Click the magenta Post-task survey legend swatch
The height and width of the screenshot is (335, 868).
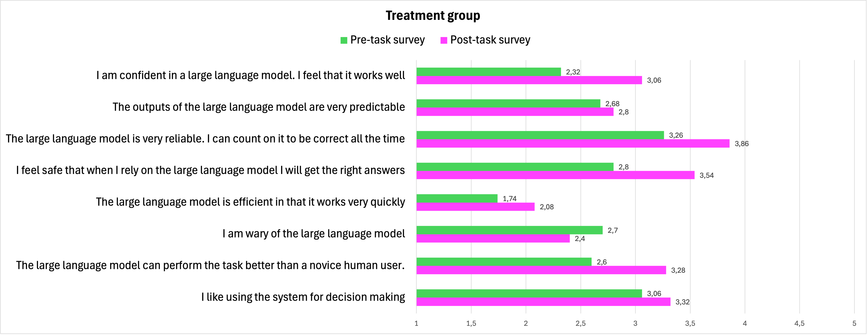pos(444,40)
